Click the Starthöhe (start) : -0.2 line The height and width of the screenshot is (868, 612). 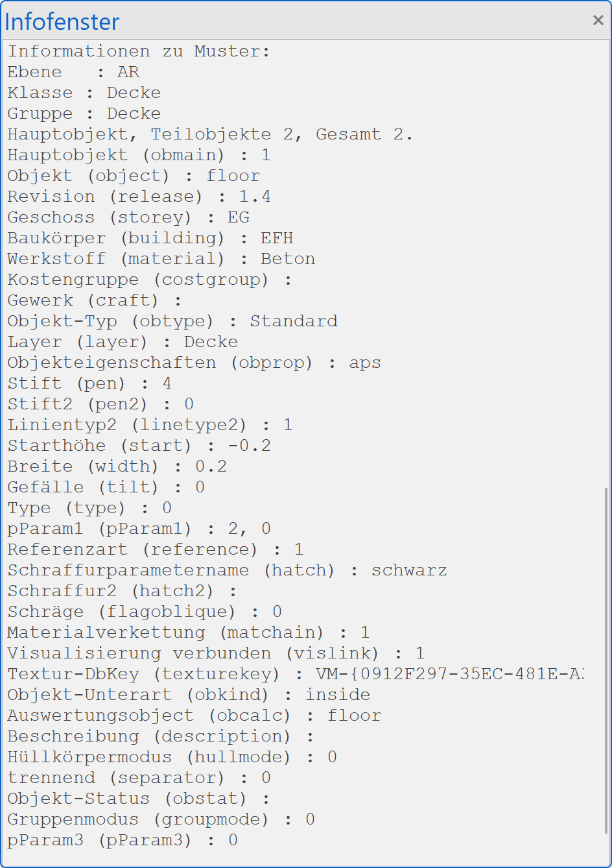(x=139, y=446)
